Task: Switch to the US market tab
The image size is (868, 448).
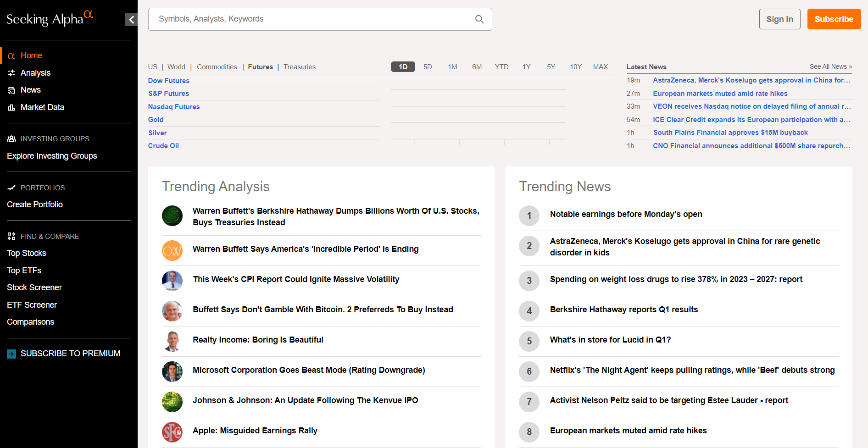Action: coord(153,67)
